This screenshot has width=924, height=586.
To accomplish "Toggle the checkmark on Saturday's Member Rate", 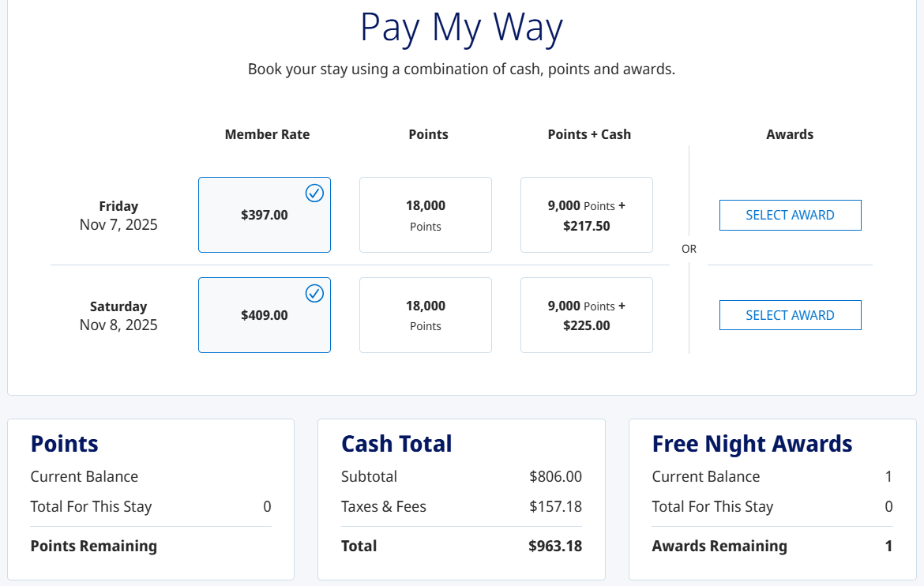I will click(x=314, y=293).
